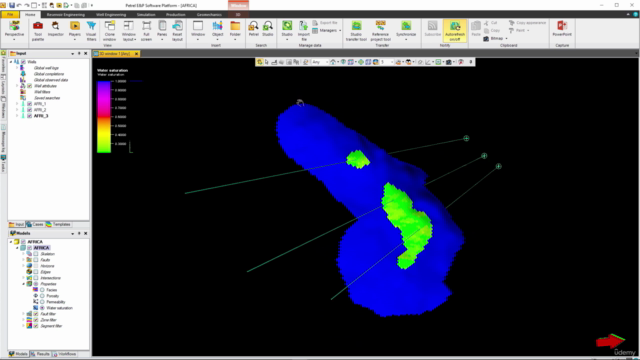Select the Facies property radio button
640x360 pixels.
42,290
